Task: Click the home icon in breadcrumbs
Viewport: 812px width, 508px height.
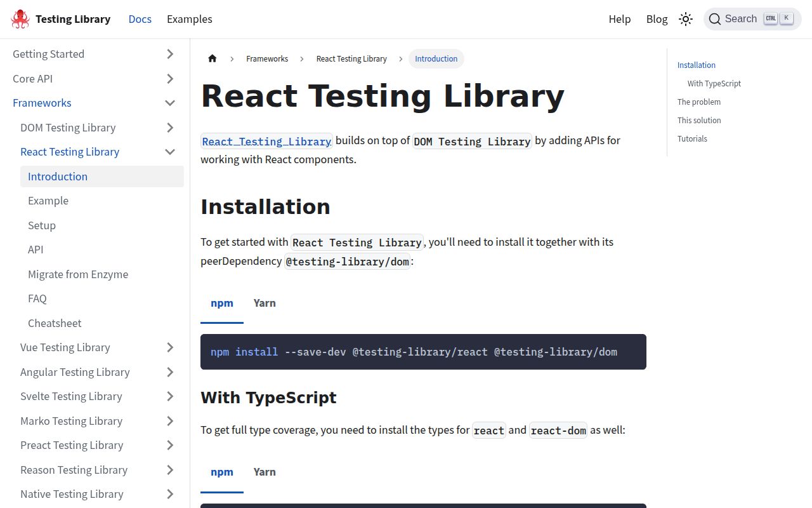Action: 213,58
